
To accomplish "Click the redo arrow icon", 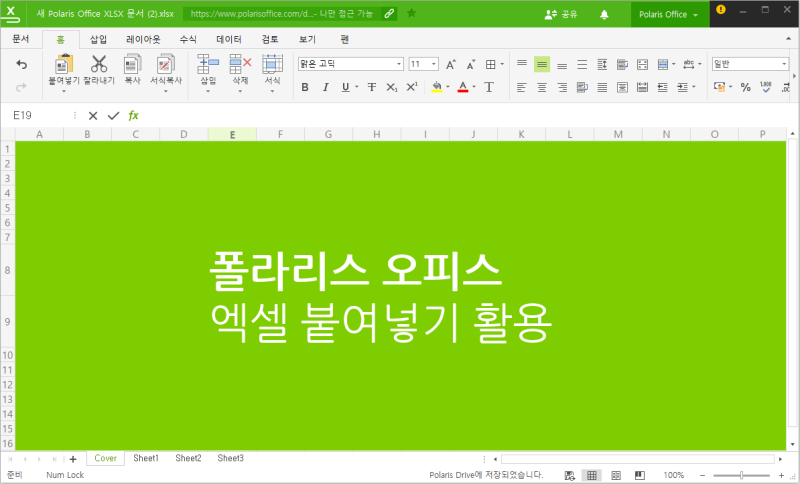I will pyautogui.click(x=21, y=87).
